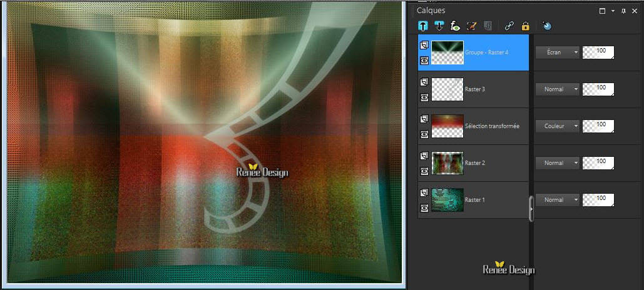Click layer type icon of Sélection transformée
Viewport: 644px width, 290px height.
pyautogui.click(x=424, y=119)
